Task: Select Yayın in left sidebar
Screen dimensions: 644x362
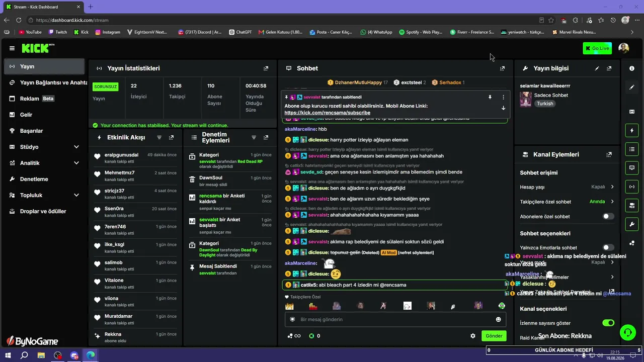Action: pos(44,66)
